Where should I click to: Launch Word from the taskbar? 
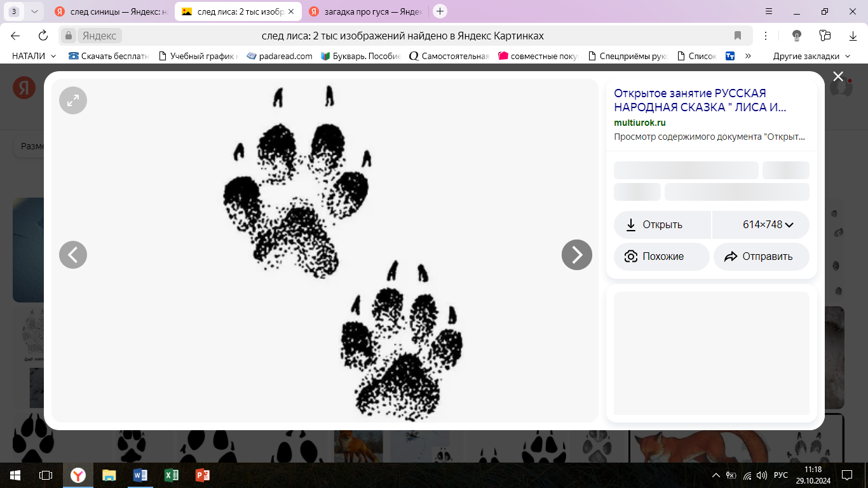pos(140,475)
